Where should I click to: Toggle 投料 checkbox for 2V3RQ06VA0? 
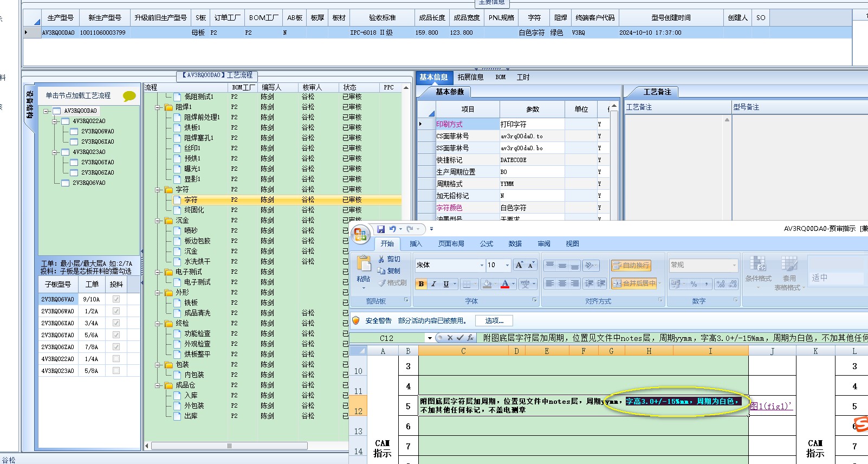(x=116, y=299)
